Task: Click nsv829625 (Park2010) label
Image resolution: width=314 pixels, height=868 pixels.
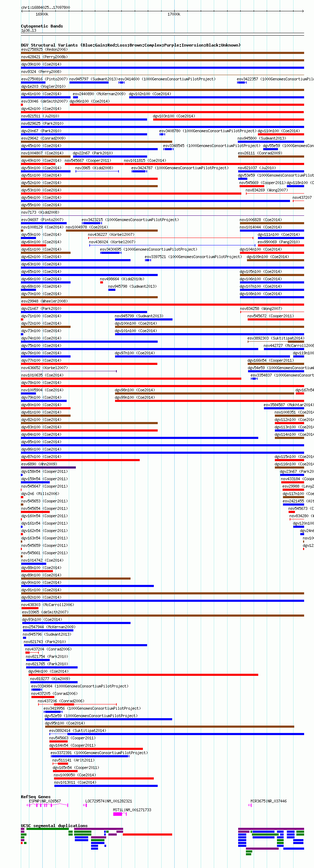Action: (x=42, y=123)
